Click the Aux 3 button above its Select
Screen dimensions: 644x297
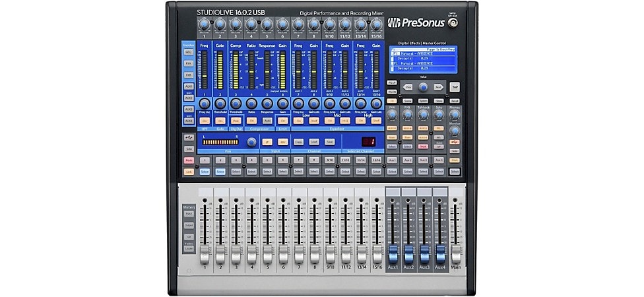tap(423, 160)
